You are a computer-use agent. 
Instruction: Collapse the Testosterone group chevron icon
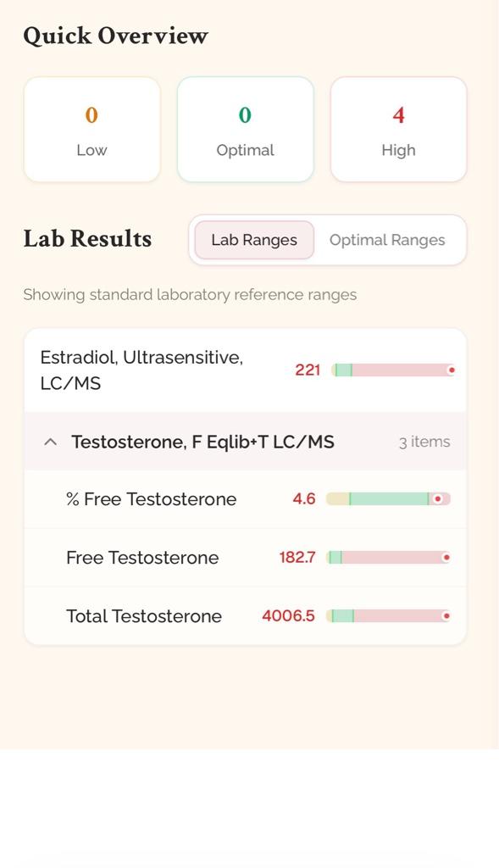[x=50, y=442]
